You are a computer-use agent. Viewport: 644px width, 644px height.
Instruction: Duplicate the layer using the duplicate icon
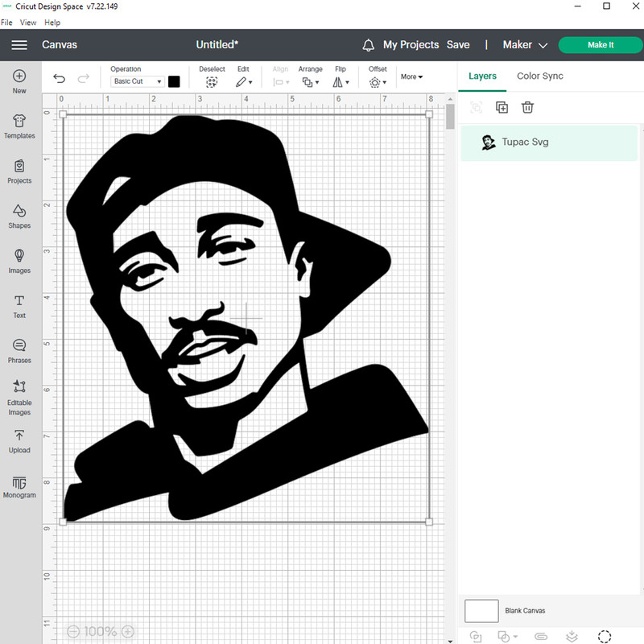[x=502, y=107]
